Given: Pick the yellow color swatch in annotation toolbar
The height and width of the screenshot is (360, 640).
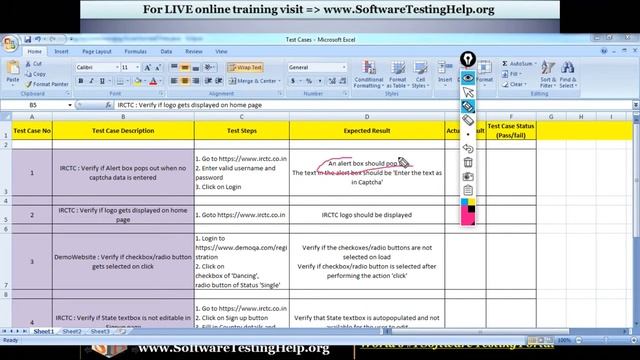Looking at the screenshot, I should (471, 202).
